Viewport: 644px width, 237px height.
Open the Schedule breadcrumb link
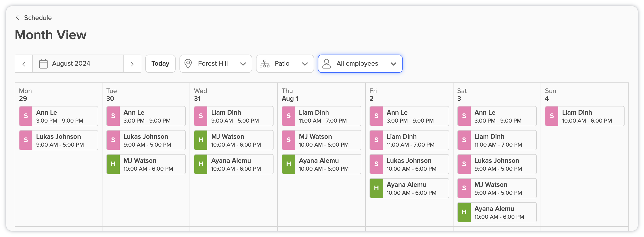[x=38, y=18]
